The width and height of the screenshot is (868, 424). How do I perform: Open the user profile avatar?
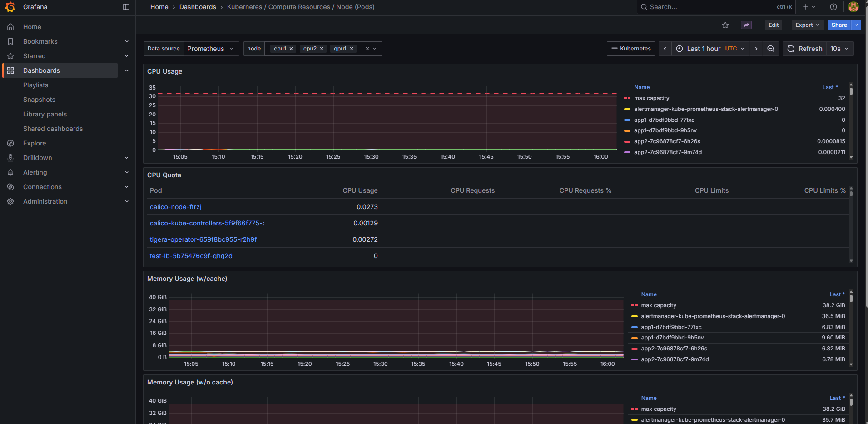(853, 7)
